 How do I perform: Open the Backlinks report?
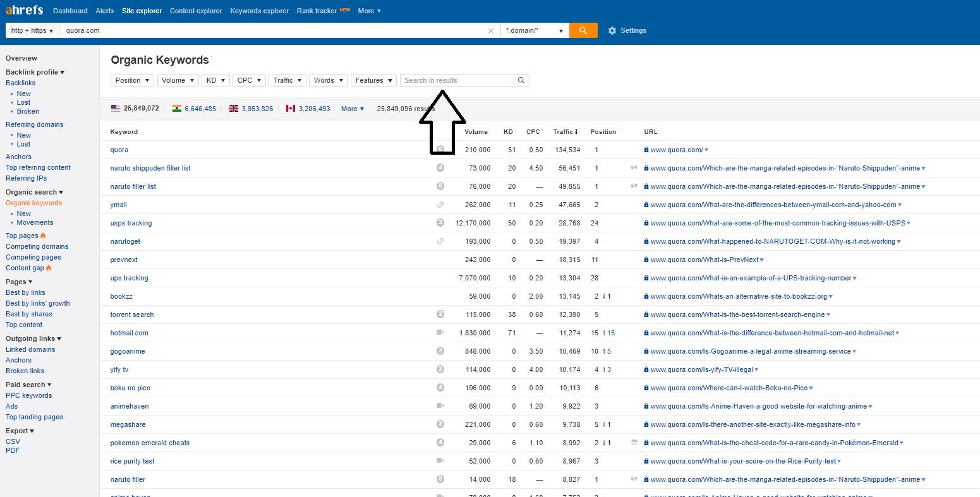[20, 83]
